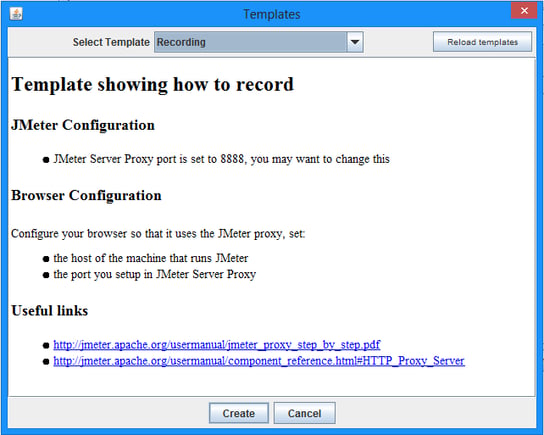Click the Select Template label

111,42
